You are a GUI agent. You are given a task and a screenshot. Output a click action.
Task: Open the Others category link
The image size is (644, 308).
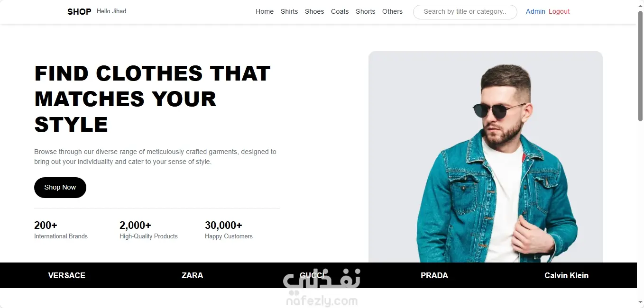392,11
